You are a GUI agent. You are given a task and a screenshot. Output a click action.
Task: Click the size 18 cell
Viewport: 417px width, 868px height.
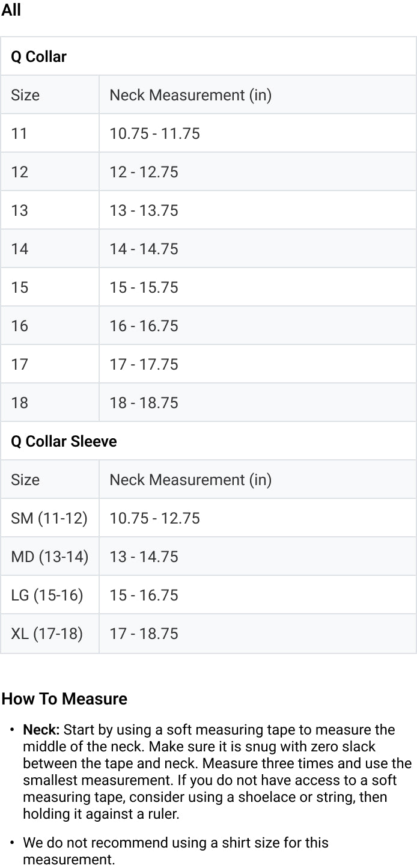19,403
